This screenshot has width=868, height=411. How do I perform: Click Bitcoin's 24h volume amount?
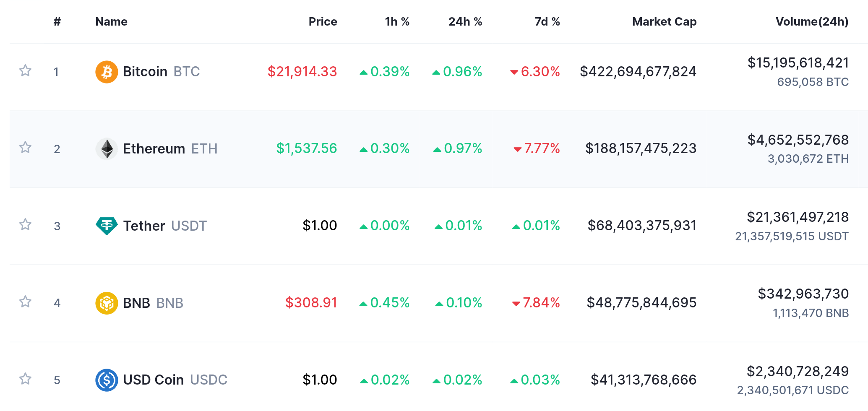point(798,63)
